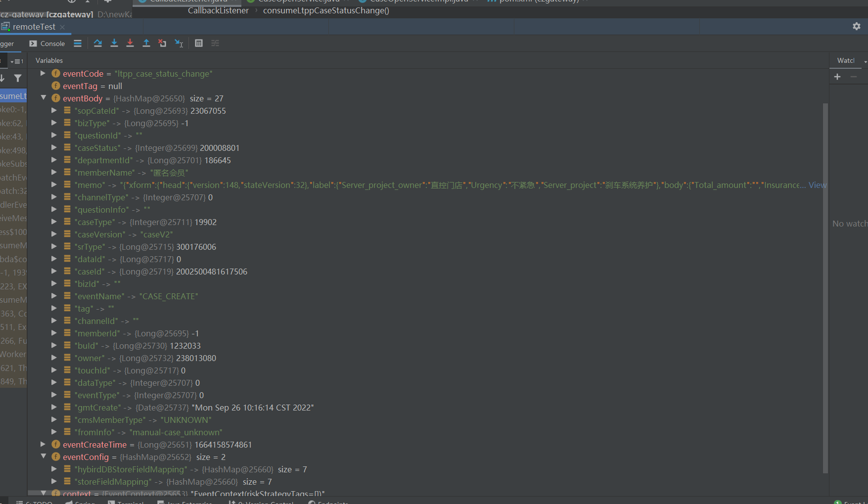This screenshot has width=868, height=504.
Task: Expand the "caseId" map entry
Action: (54, 271)
